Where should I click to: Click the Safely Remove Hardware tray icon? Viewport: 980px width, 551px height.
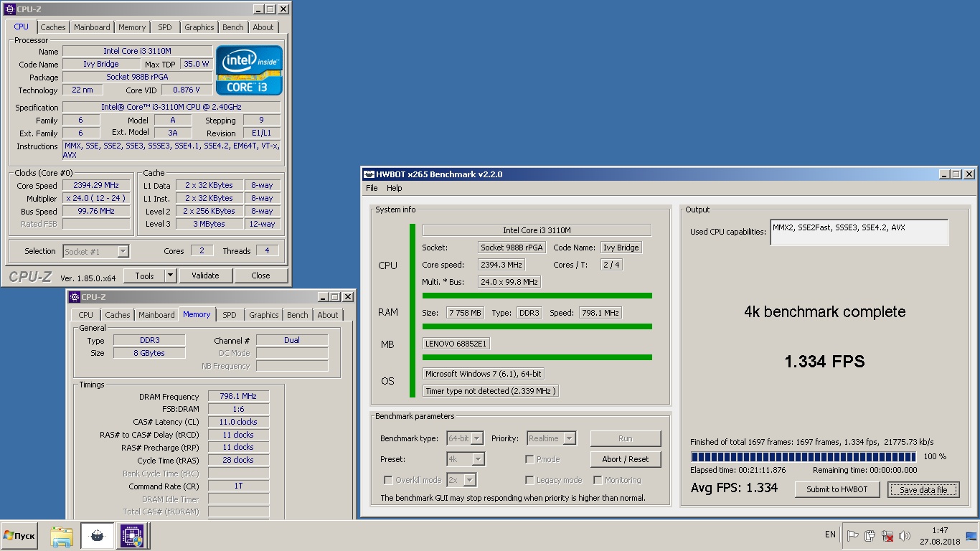[x=870, y=535]
